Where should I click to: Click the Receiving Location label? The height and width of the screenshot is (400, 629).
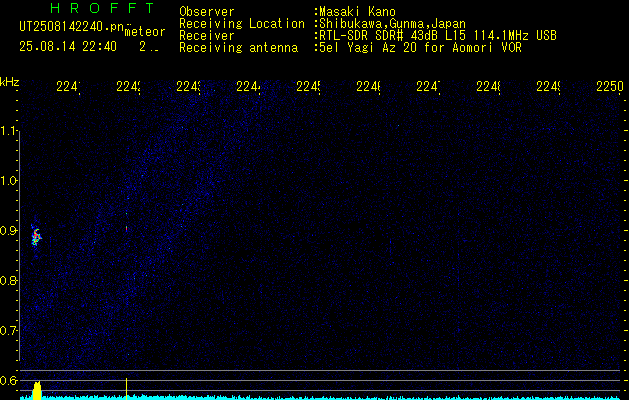point(242,24)
